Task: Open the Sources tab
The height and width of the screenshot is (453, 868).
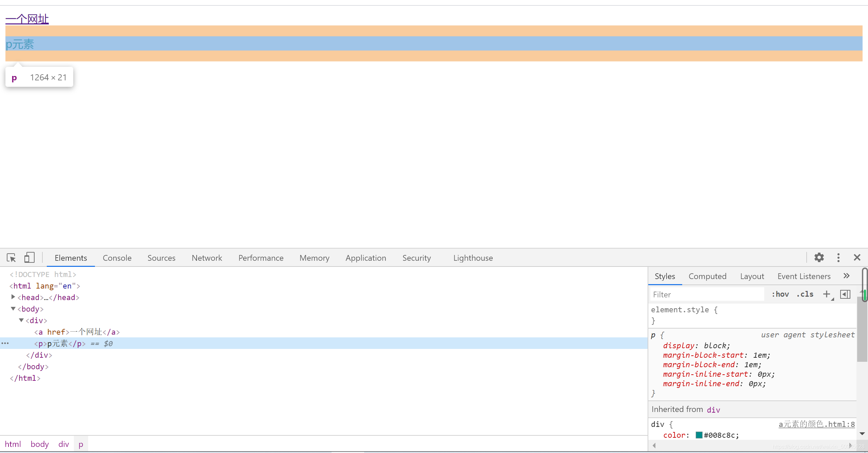Action: 161,258
